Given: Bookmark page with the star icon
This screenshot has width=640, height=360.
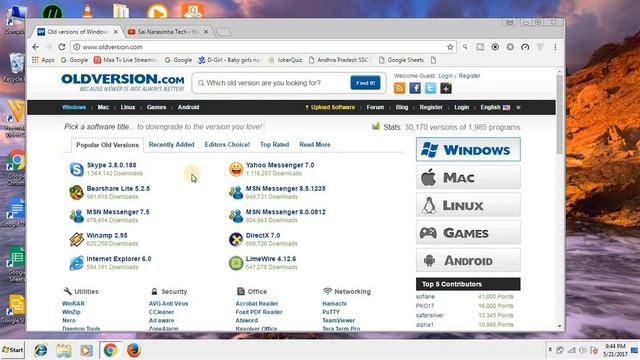Looking at the screenshot, I should 450,47.
